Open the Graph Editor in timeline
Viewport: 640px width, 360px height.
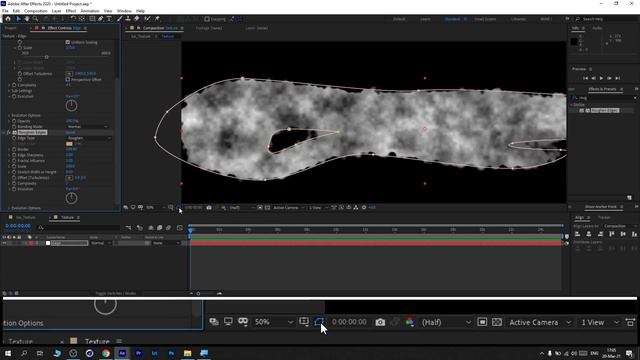click(180, 228)
